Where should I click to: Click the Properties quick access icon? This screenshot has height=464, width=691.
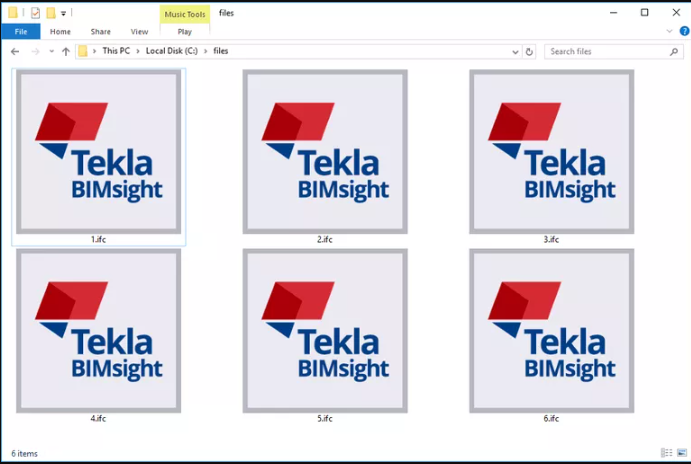pos(35,13)
